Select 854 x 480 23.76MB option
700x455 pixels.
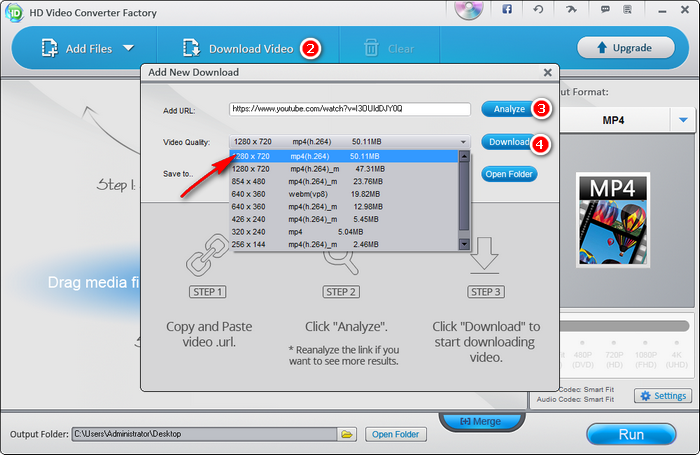pos(344,181)
